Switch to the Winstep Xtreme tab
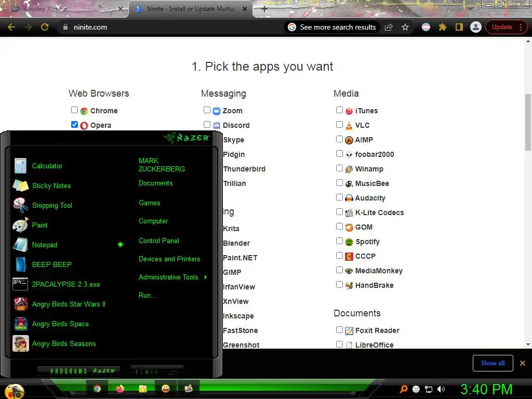532x399 pixels. click(x=64, y=9)
